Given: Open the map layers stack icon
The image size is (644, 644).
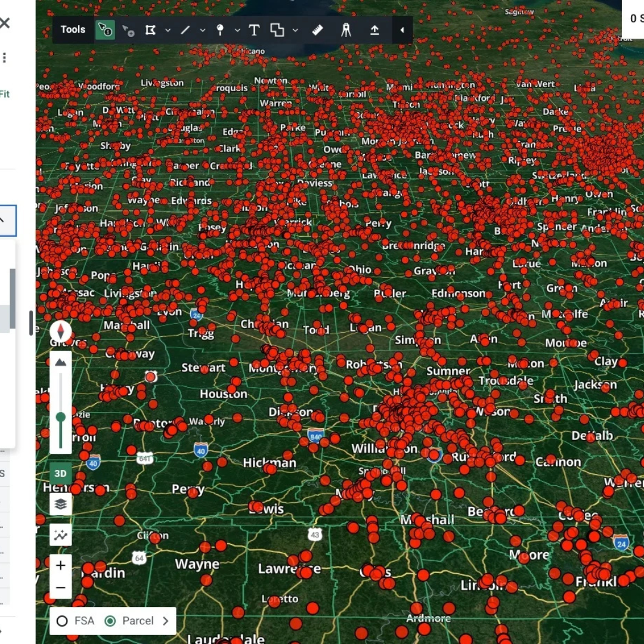Looking at the screenshot, I should pos(60,503).
